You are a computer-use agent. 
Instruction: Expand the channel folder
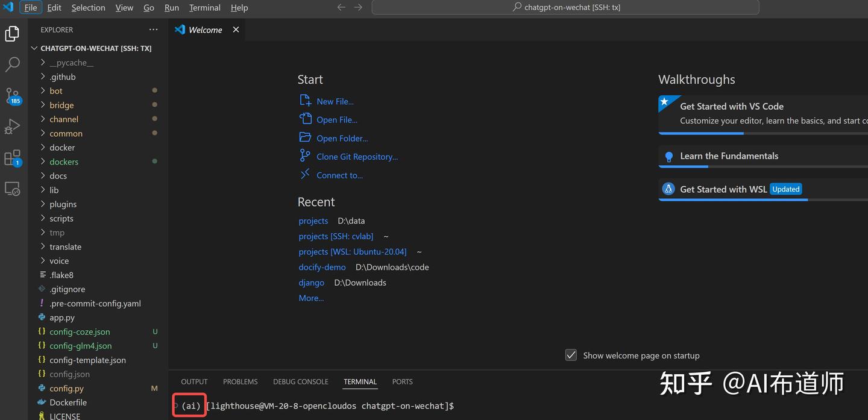43,119
